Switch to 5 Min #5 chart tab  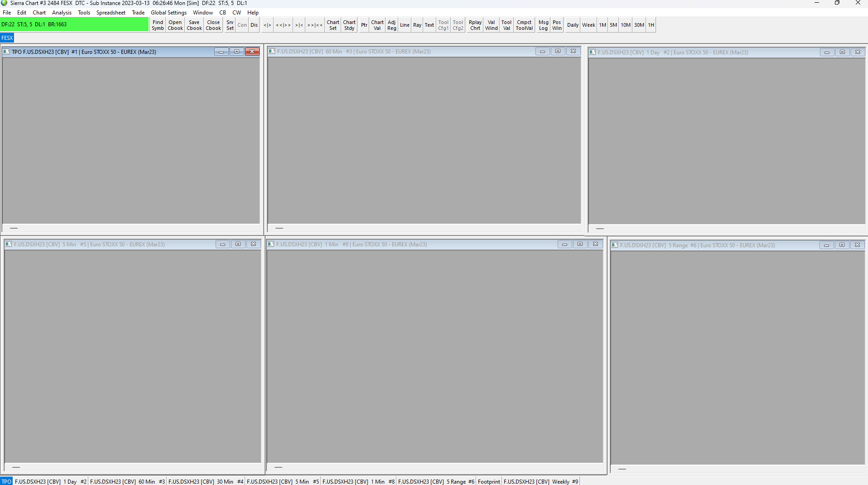click(283, 481)
